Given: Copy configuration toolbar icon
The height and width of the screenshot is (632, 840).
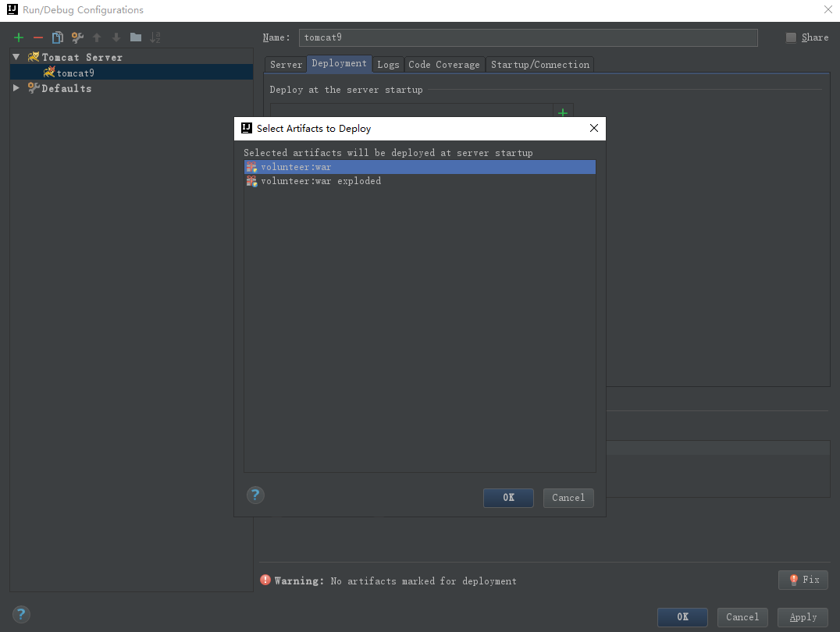Looking at the screenshot, I should tap(57, 37).
